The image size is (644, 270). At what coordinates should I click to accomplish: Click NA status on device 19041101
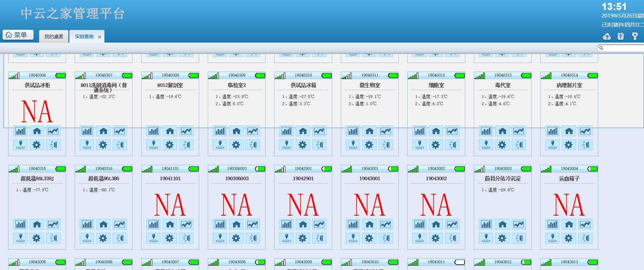tap(170, 205)
